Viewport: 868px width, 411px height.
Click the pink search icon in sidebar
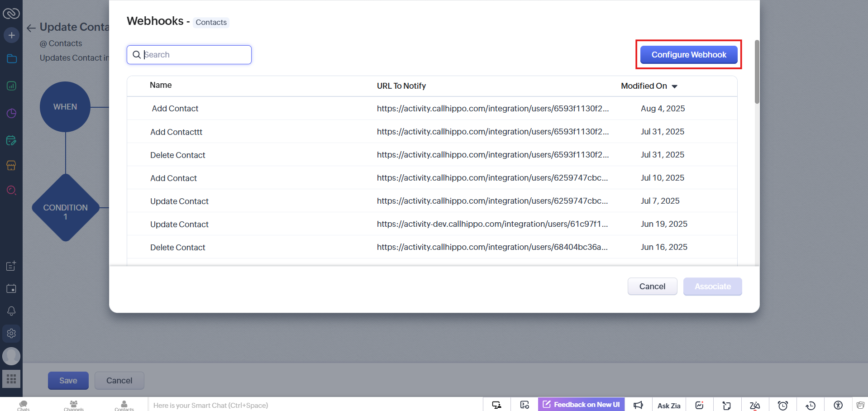tap(11, 190)
